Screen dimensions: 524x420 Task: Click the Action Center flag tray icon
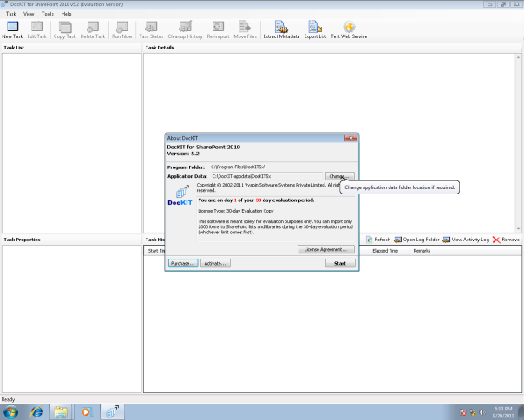(463, 412)
